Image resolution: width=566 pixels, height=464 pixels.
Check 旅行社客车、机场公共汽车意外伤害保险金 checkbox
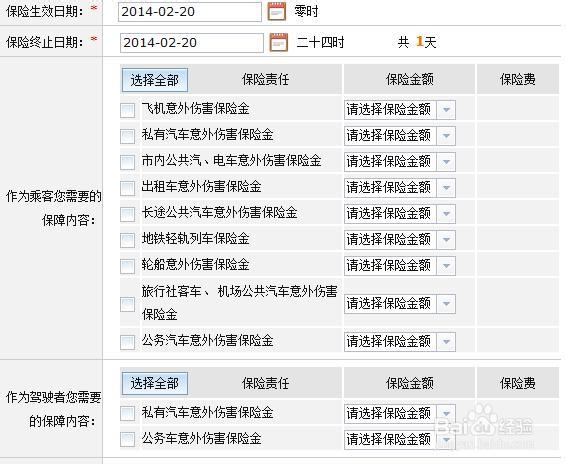point(127,304)
